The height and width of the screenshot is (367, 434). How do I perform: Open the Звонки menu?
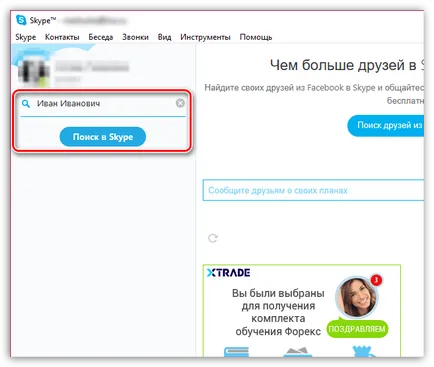(135, 37)
